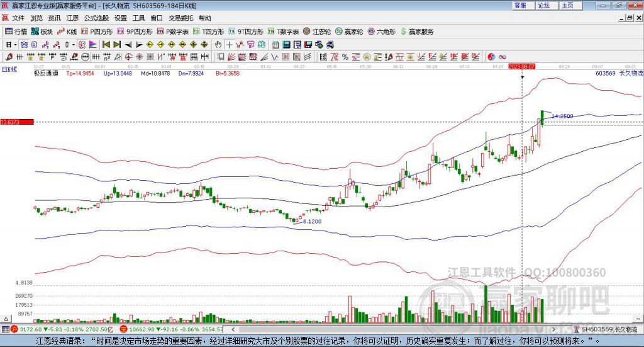Open the 资讯 menu
This screenshot has width=644, height=347.
click(54, 18)
